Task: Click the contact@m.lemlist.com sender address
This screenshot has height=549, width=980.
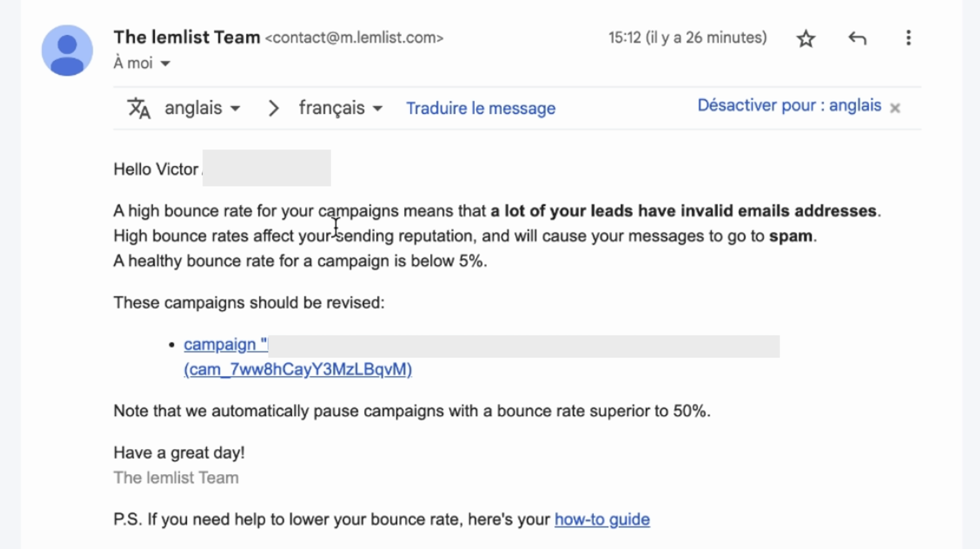Action: (x=354, y=38)
